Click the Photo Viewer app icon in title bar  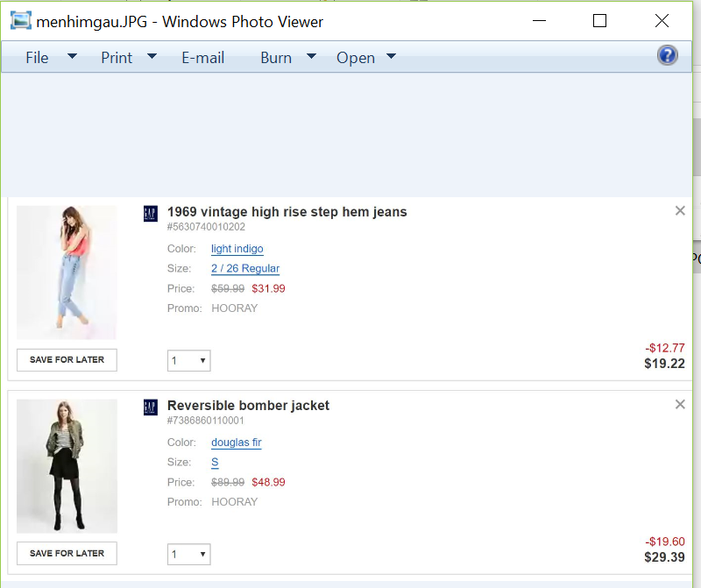(20, 21)
